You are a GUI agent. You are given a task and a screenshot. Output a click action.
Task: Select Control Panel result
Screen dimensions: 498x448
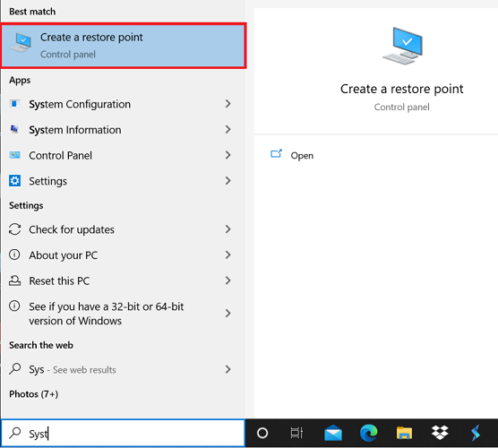coord(124,155)
